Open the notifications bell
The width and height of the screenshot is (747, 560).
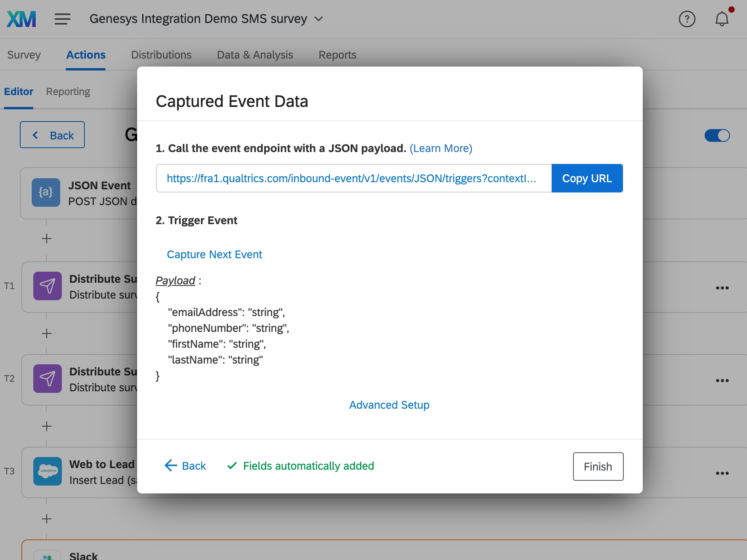point(722,19)
